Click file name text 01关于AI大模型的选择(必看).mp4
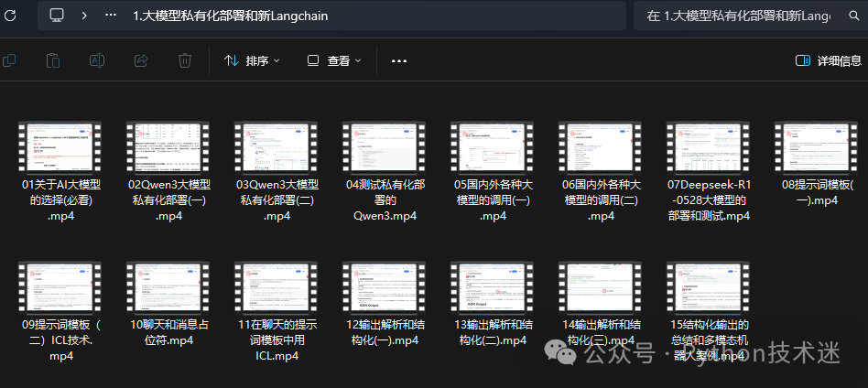This screenshot has width=868, height=388. (x=61, y=200)
